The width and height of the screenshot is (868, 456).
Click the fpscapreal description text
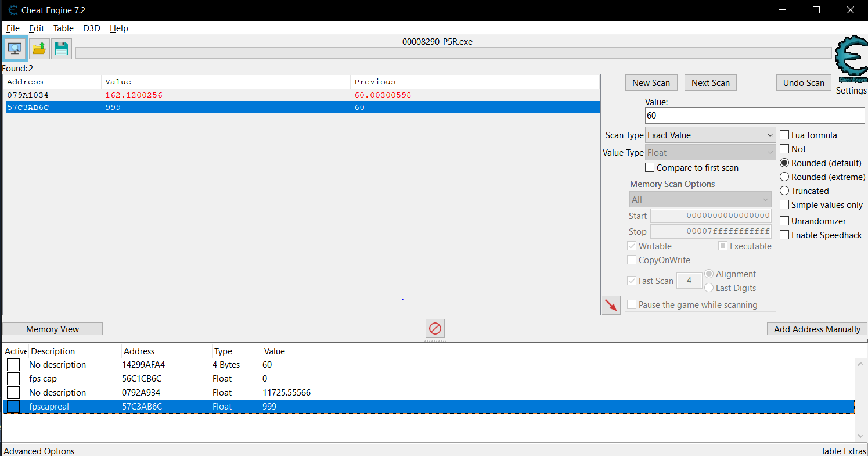49,407
